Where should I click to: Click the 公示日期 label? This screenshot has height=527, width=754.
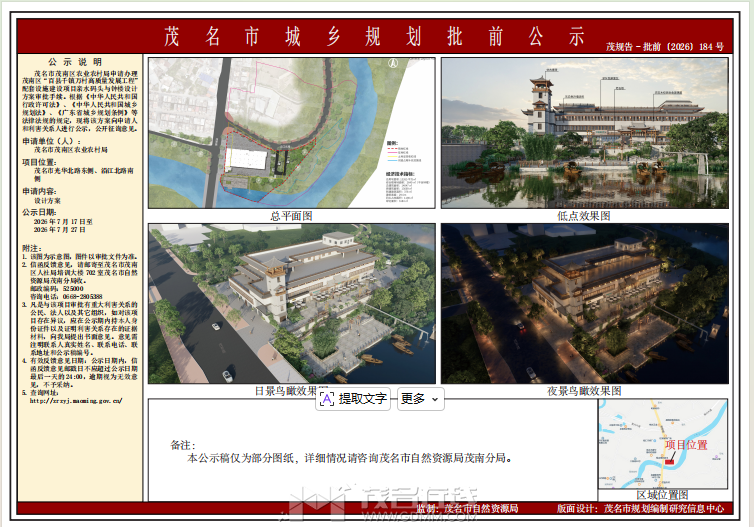(39, 212)
